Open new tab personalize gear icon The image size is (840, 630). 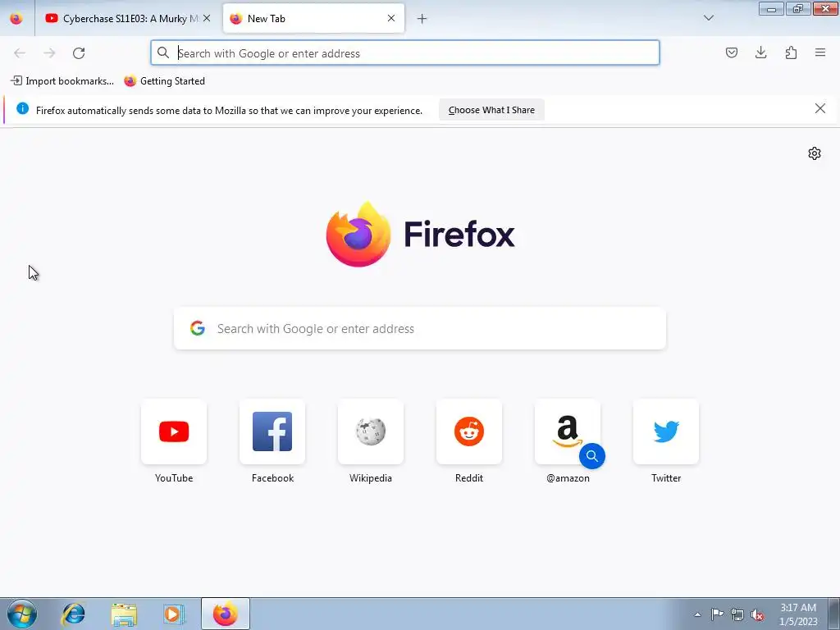pyautogui.click(x=815, y=153)
